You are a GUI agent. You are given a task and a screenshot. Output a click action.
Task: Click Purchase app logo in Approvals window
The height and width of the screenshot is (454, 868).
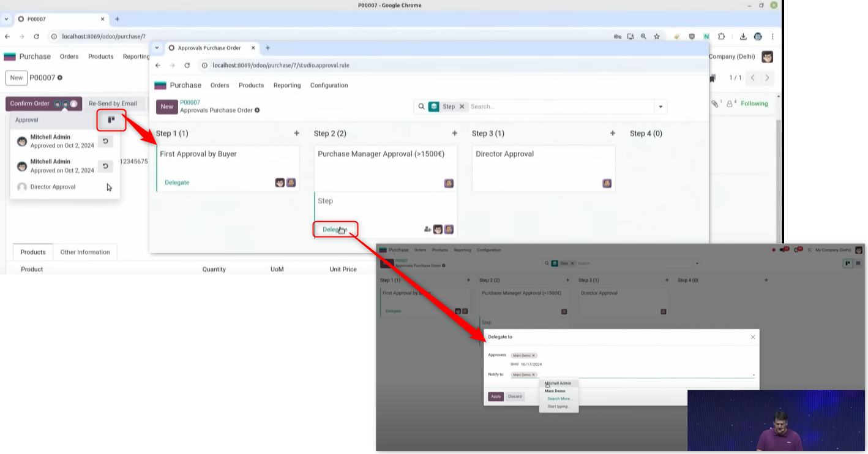(160, 86)
